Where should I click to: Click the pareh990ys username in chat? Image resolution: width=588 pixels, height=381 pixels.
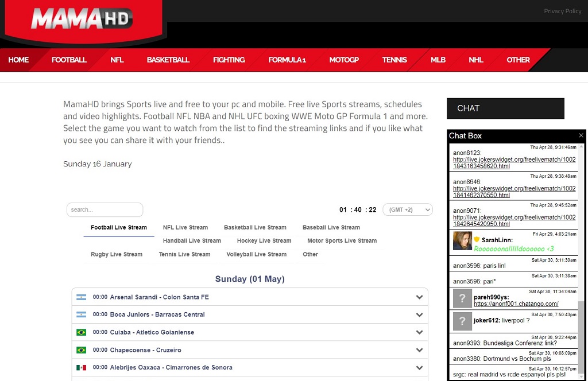(x=492, y=297)
